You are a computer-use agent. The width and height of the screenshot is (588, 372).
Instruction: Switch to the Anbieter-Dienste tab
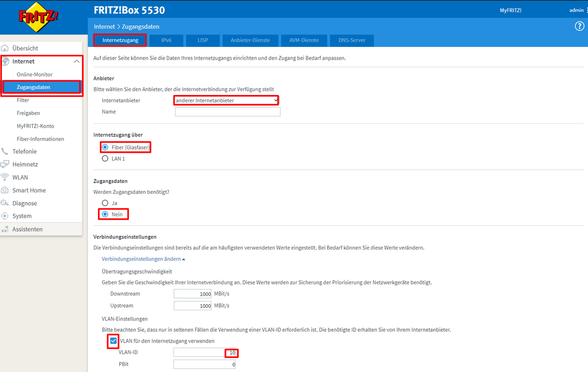click(x=250, y=40)
